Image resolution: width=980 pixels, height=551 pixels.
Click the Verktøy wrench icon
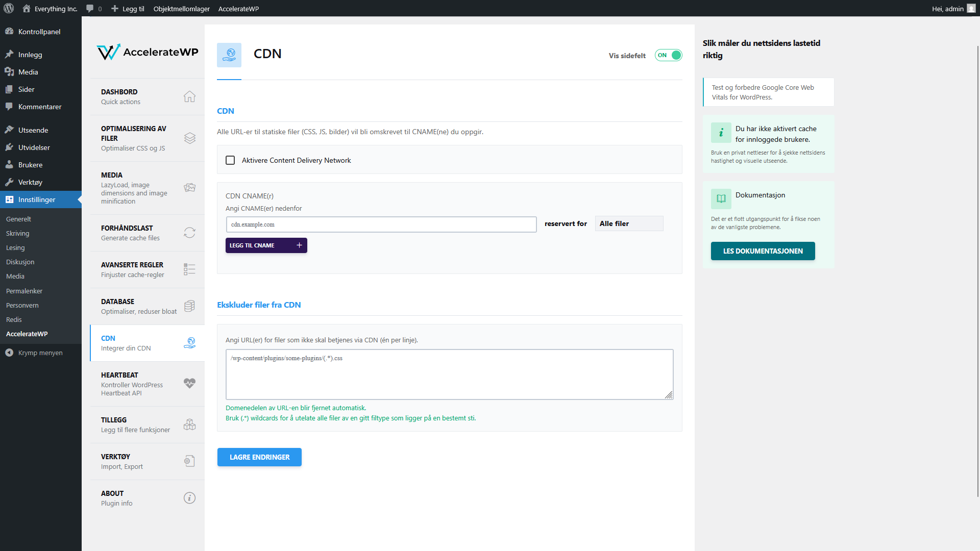(x=9, y=182)
